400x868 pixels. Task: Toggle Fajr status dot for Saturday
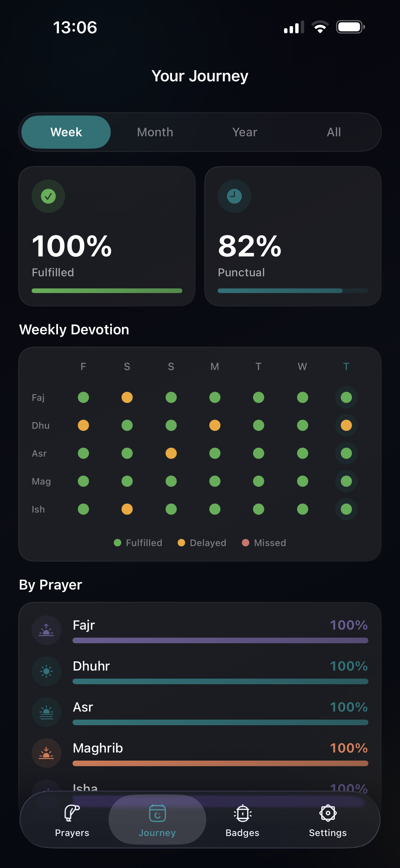[127, 397]
